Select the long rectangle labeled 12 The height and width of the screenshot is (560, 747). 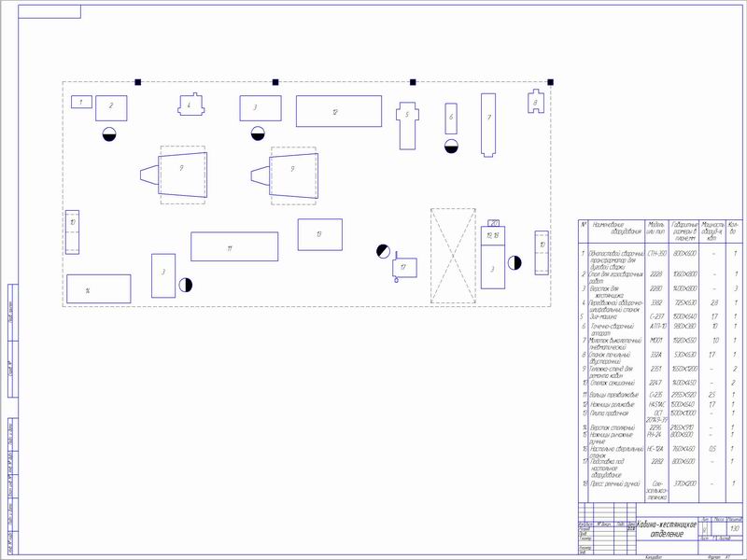[x=339, y=111]
